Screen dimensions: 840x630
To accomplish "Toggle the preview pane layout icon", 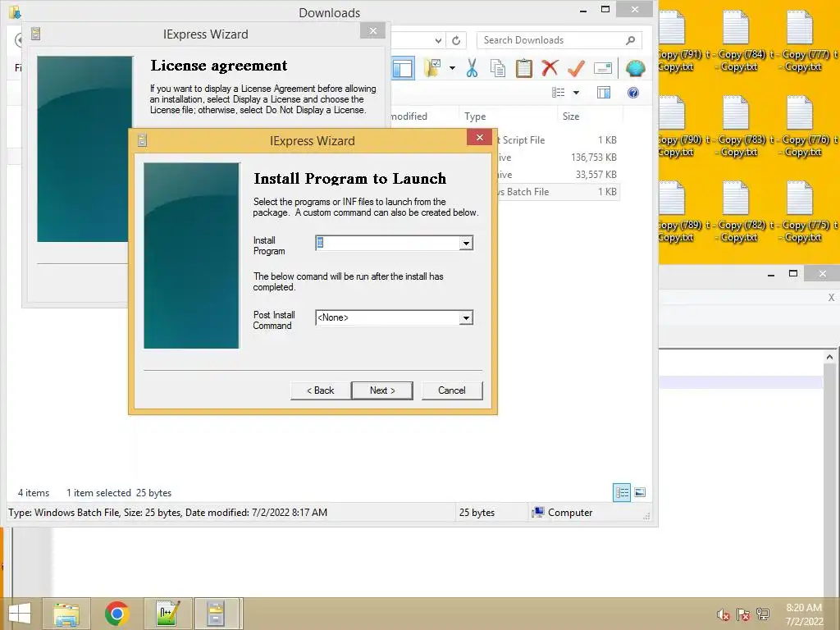I will pyautogui.click(x=402, y=68).
